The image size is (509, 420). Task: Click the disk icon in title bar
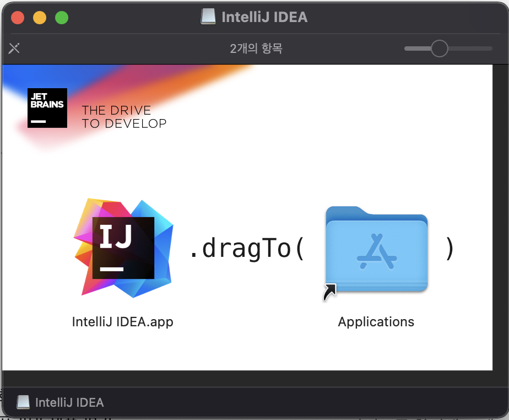pyautogui.click(x=208, y=17)
